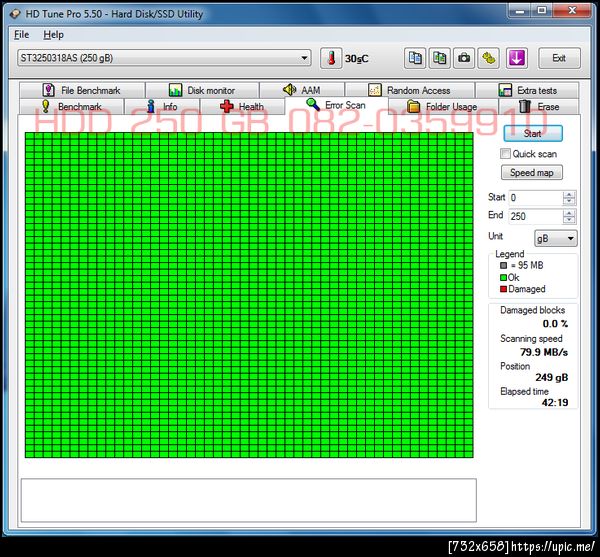Open the Help menu
Screen dimensions: 600x557
coord(53,35)
